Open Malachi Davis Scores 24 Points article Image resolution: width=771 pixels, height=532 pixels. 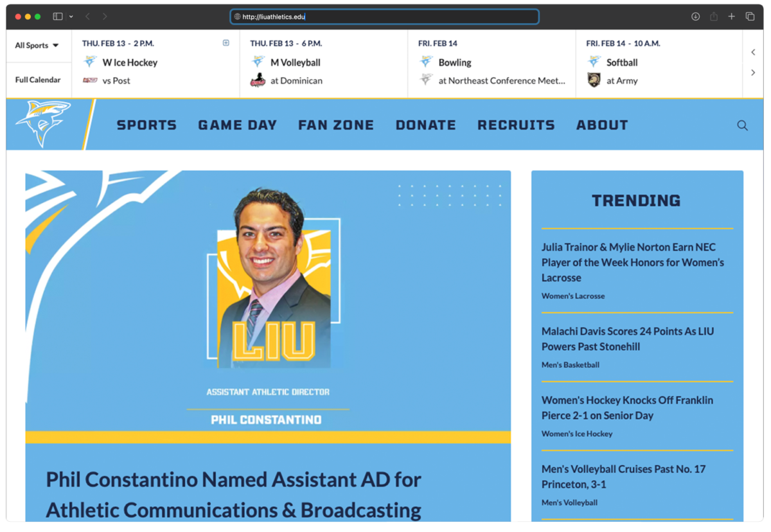click(x=628, y=339)
